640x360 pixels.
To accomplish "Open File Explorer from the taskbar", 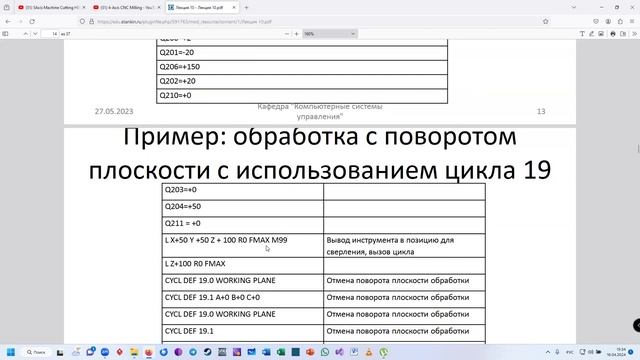I will 134,352.
